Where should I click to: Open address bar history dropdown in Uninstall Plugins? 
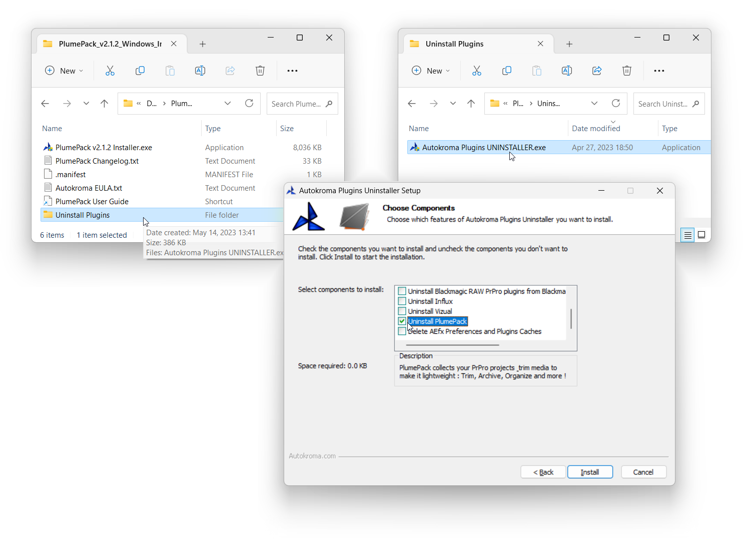click(594, 103)
